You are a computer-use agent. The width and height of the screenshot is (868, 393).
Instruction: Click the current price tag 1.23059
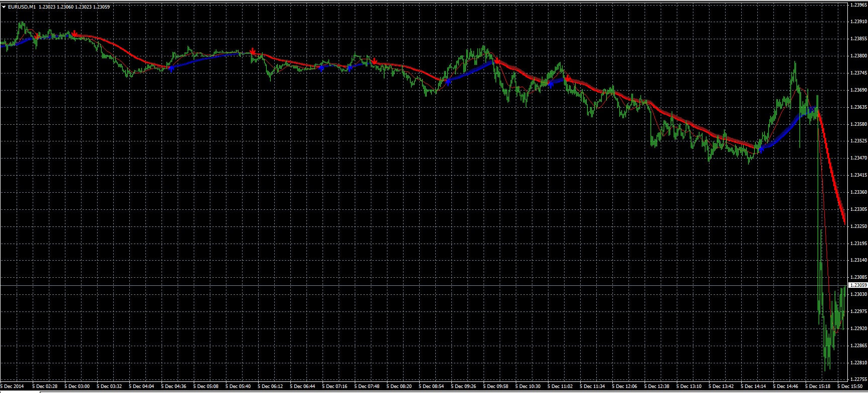pos(857,285)
